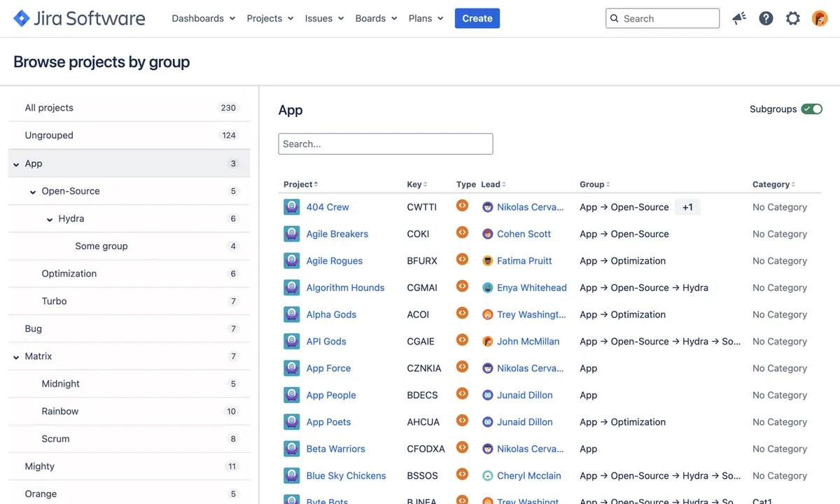Click the App People project avatar
The height and width of the screenshot is (504, 840).
[292, 395]
